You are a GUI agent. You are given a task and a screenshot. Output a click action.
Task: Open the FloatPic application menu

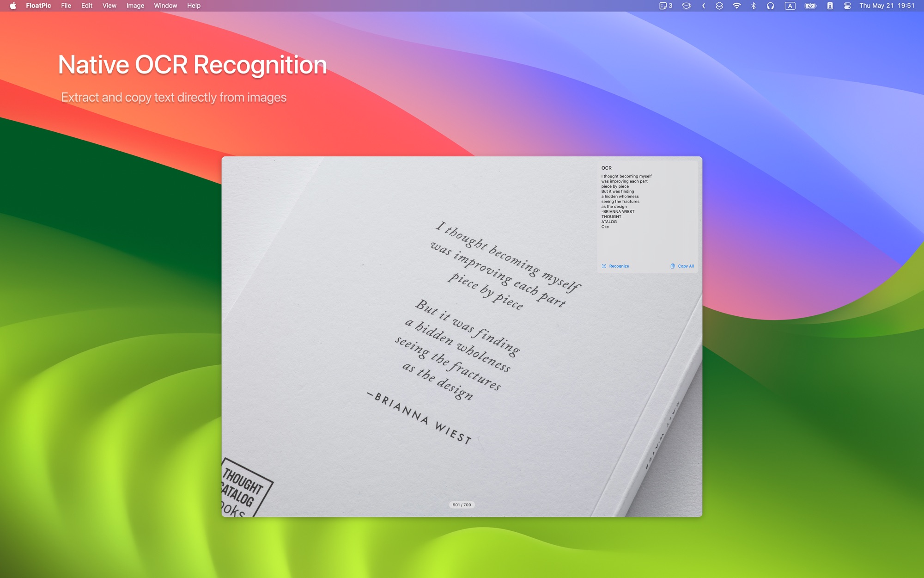click(x=38, y=6)
